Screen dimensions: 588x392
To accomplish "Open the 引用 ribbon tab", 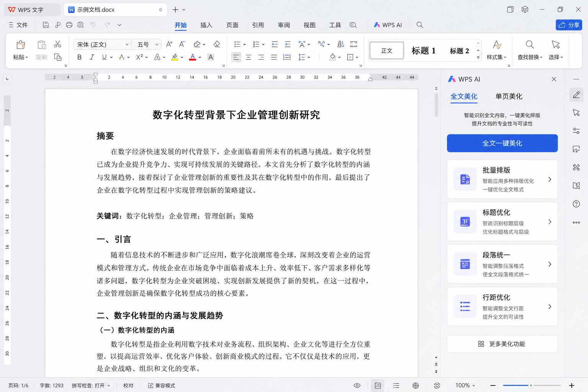I will click(258, 25).
